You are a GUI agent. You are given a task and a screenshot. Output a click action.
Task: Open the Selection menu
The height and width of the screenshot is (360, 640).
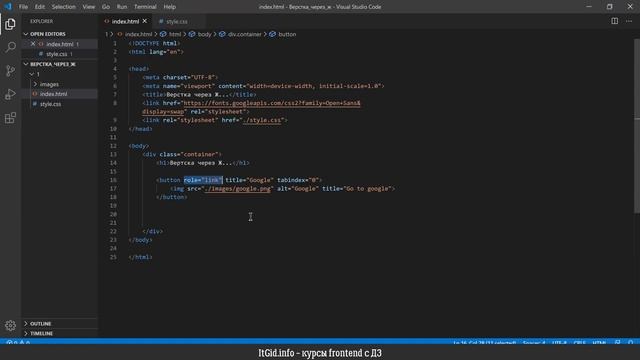64,7
